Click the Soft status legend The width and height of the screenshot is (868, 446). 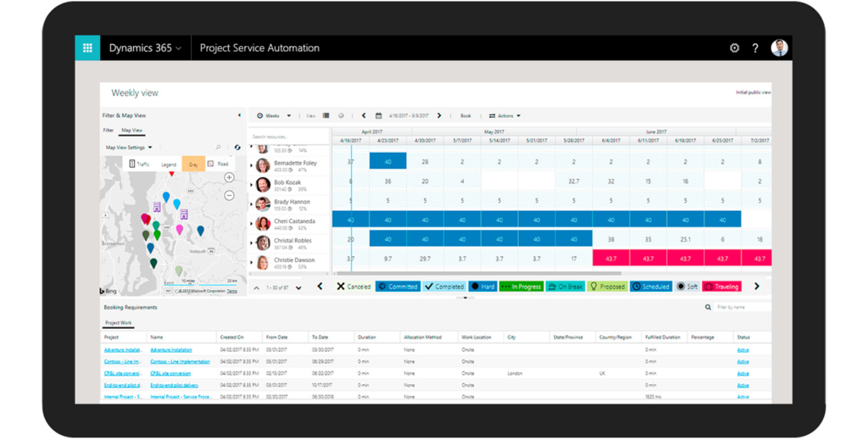[687, 287]
